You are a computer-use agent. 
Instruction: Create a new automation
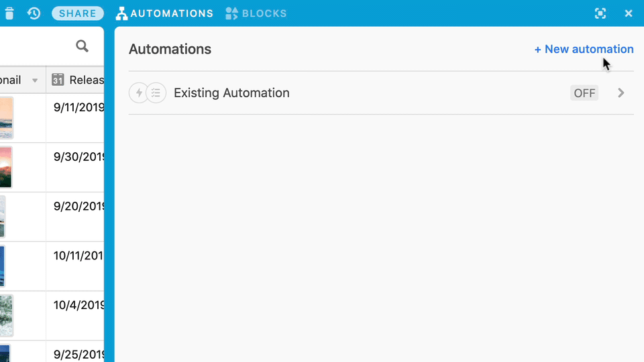(x=584, y=49)
